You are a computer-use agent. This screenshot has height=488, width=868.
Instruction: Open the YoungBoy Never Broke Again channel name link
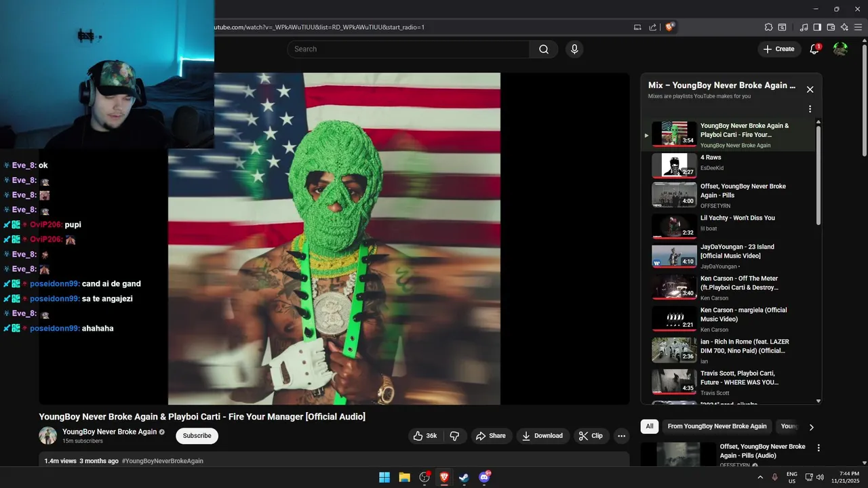[x=109, y=432]
